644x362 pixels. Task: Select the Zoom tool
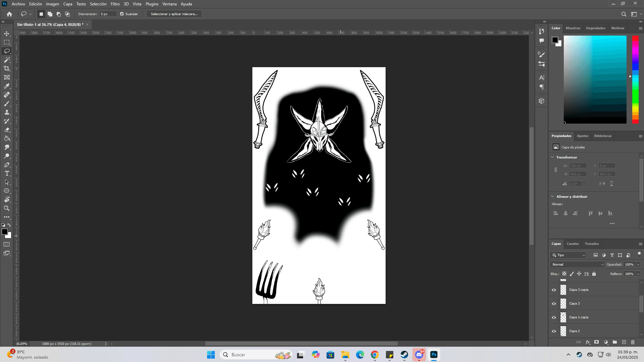tap(7, 209)
